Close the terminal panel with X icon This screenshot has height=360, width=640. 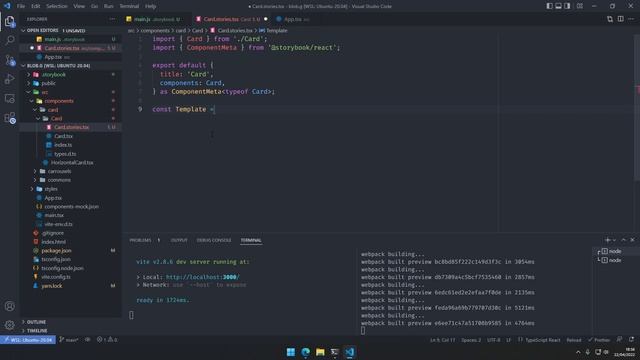click(x=632, y=240)
